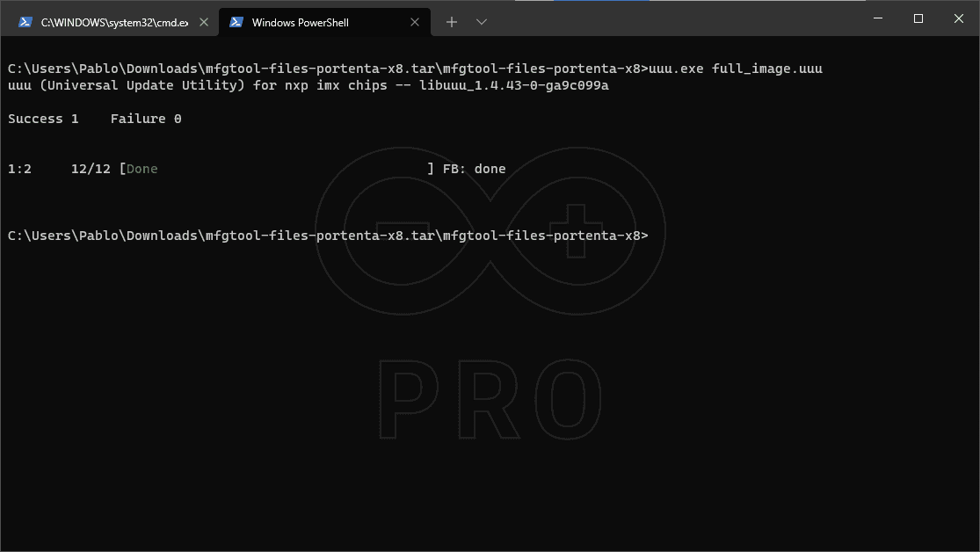Click the FB: done message

click(474, 169)
